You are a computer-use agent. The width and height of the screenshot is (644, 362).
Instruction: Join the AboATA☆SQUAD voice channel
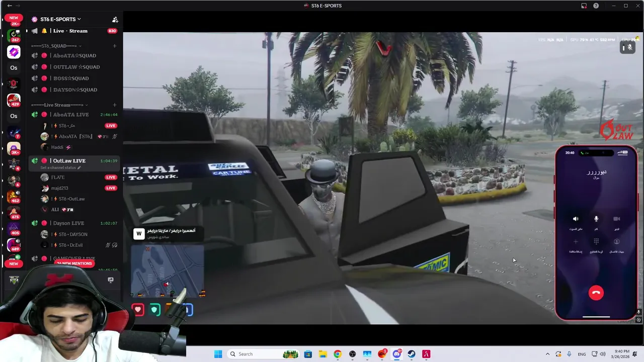click(x=74, y=55)
